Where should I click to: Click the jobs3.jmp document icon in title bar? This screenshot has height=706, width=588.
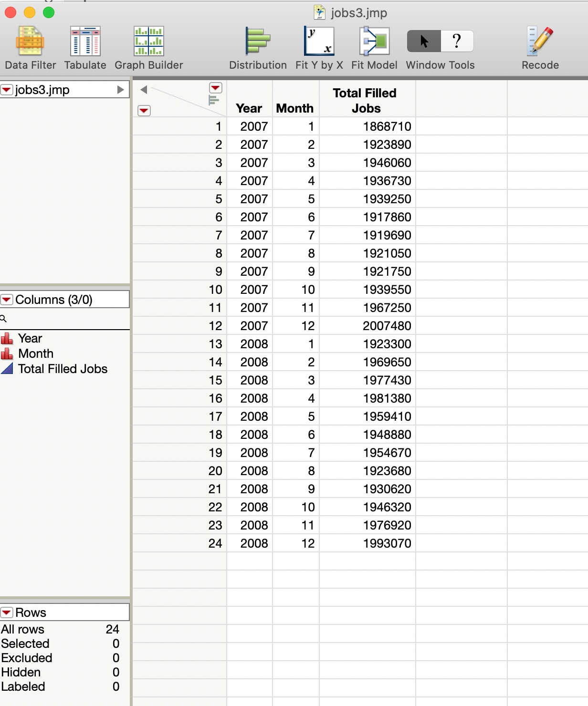click(319, 12)
